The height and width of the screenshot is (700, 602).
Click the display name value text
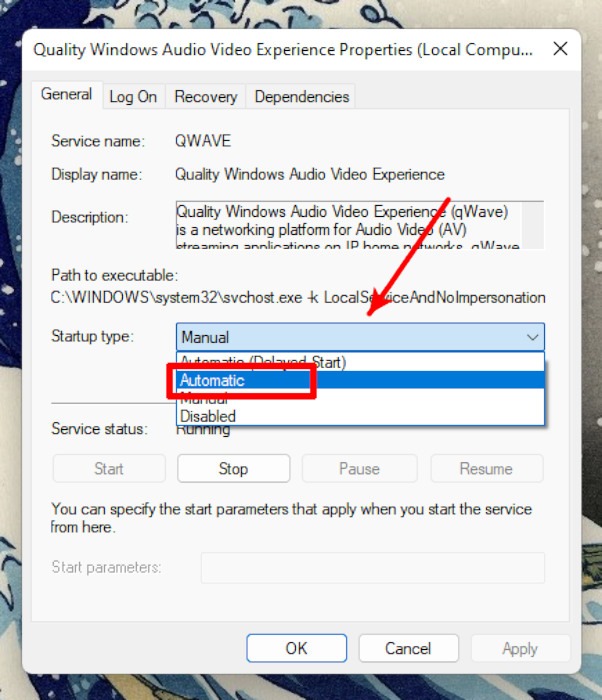coord(309,174)
